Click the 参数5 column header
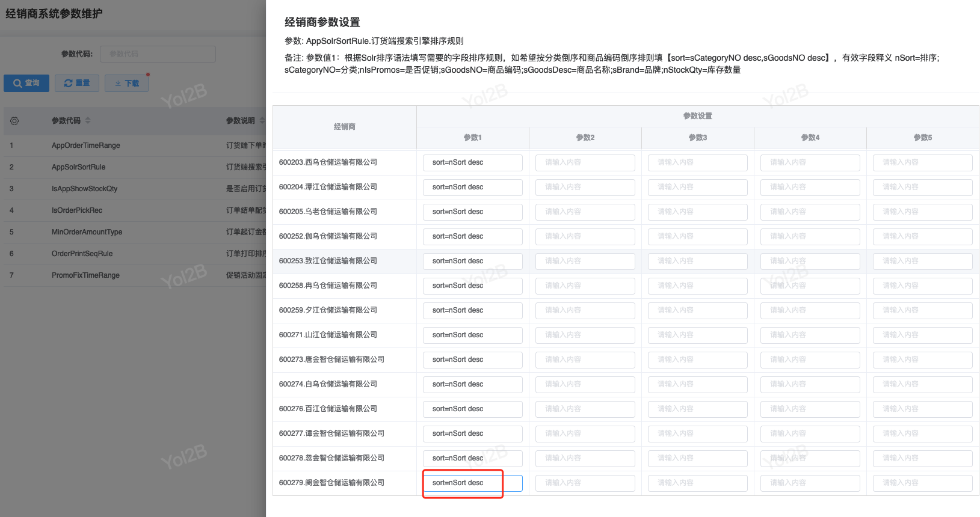This screenshot has width=980, height=517. coord(923,138)
